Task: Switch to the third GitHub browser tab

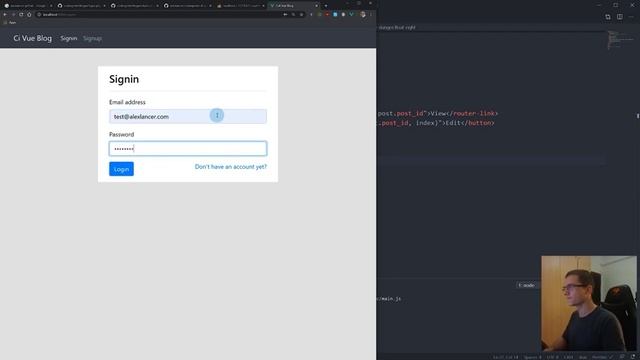Action: (133, 6)
